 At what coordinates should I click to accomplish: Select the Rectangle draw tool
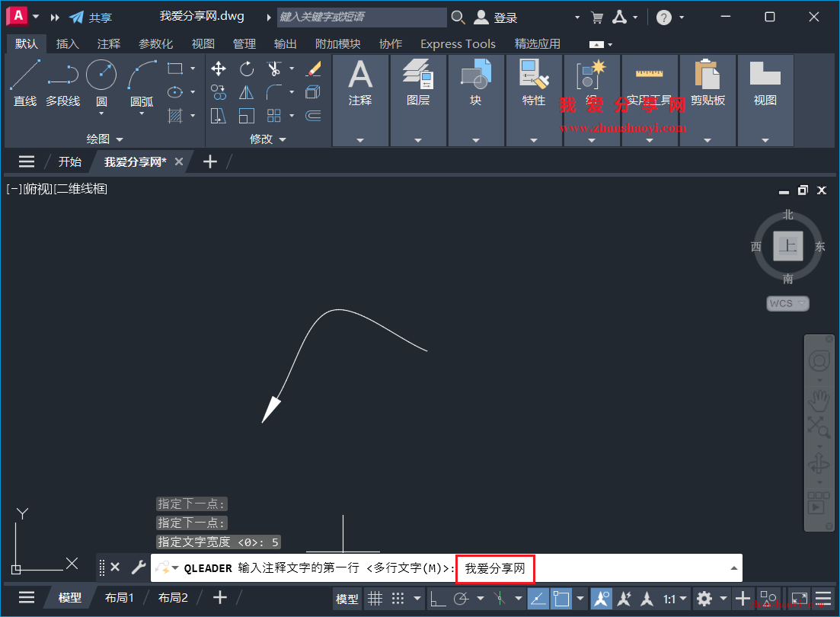(175, 69)
